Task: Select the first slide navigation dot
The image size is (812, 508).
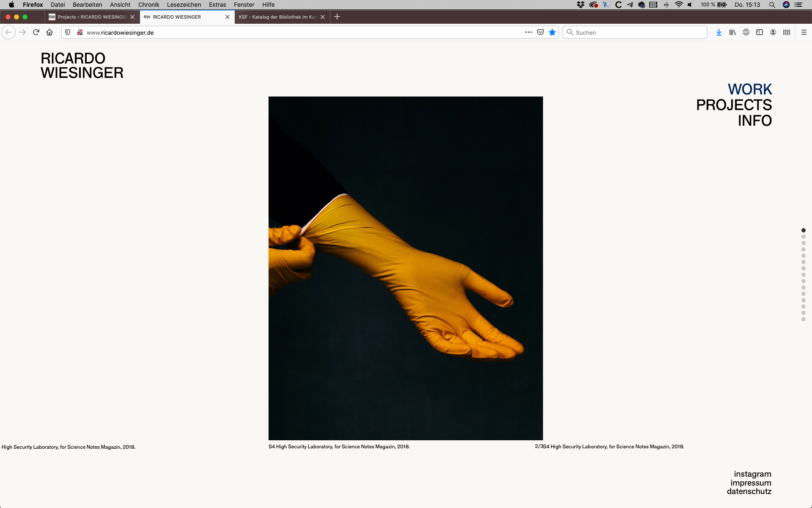Action: [x=803, y=230]
